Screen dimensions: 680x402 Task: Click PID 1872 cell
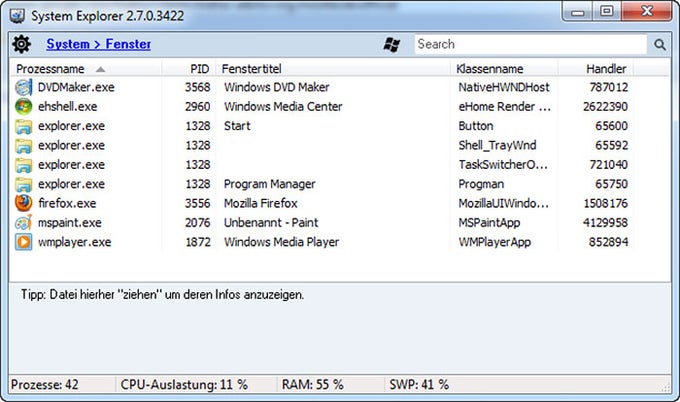point(198,242)
